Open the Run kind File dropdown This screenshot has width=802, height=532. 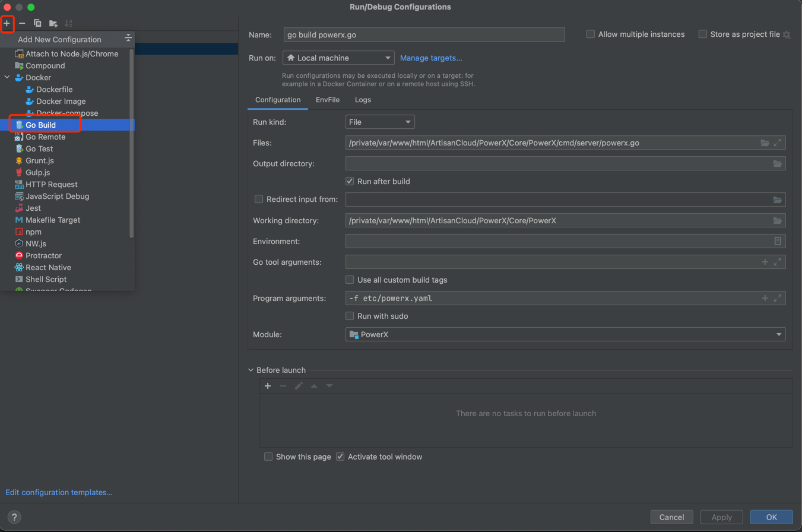380,122
